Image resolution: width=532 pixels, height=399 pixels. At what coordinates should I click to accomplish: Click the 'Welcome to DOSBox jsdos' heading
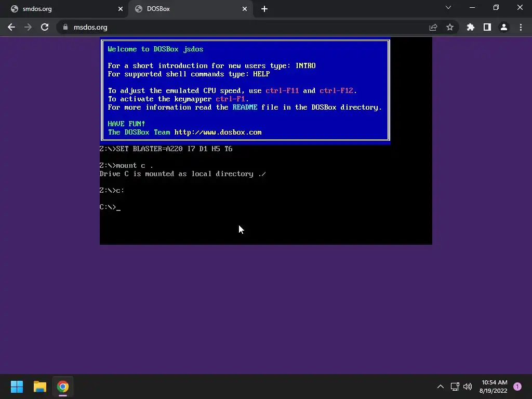(x=155, y=49)
